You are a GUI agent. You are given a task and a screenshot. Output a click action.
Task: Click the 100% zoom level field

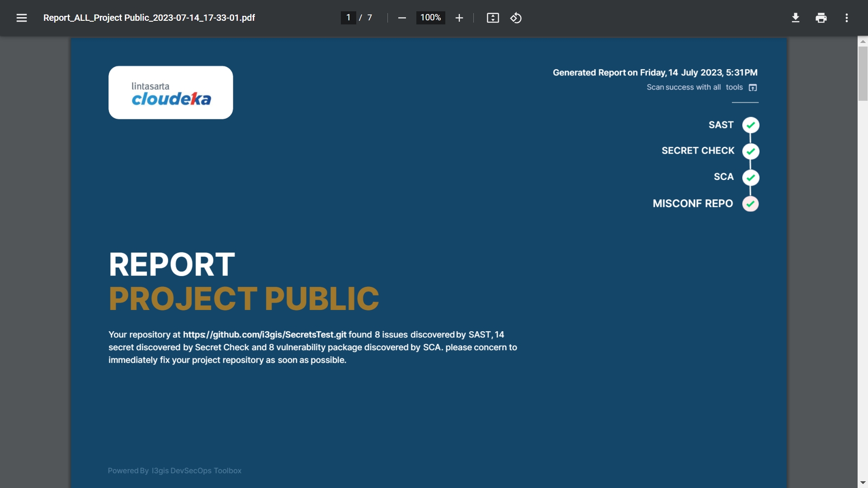[430, 18]
